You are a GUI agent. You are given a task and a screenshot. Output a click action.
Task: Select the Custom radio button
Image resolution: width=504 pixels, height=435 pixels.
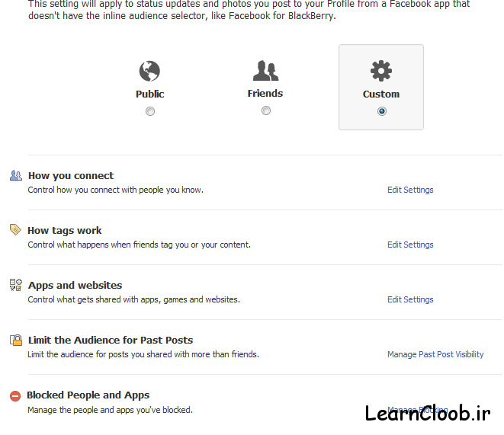tap(382, 111)
